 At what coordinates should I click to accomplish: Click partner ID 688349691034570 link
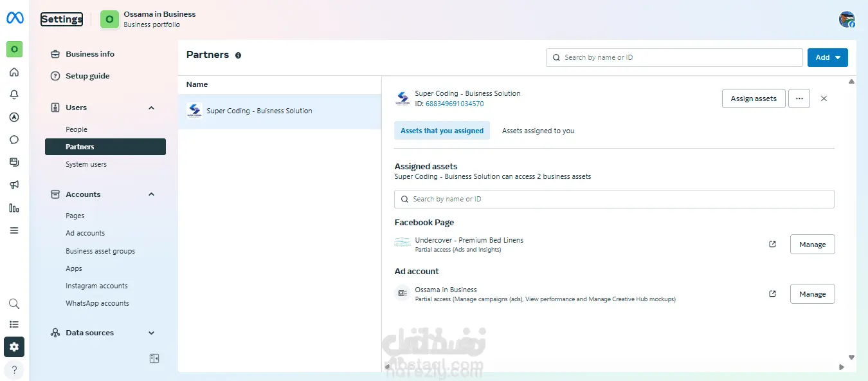click(455, 104)
